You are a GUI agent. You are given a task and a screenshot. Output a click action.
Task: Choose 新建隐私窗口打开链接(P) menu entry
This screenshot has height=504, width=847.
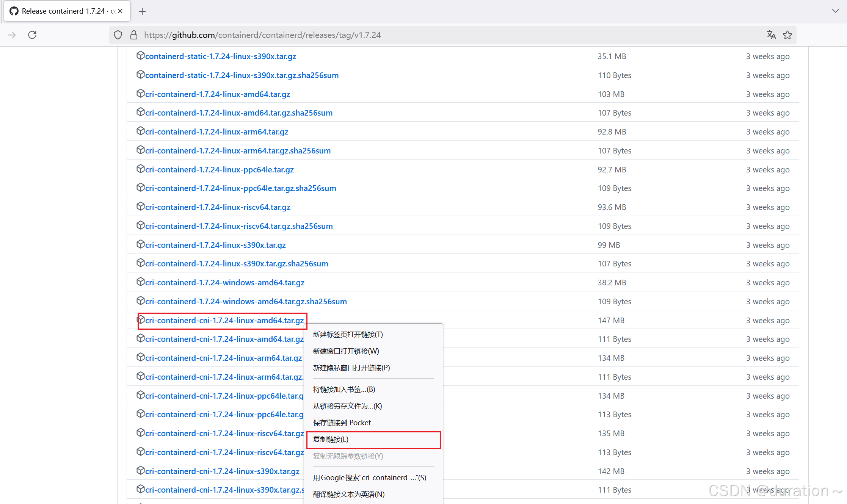coord(373,368)
